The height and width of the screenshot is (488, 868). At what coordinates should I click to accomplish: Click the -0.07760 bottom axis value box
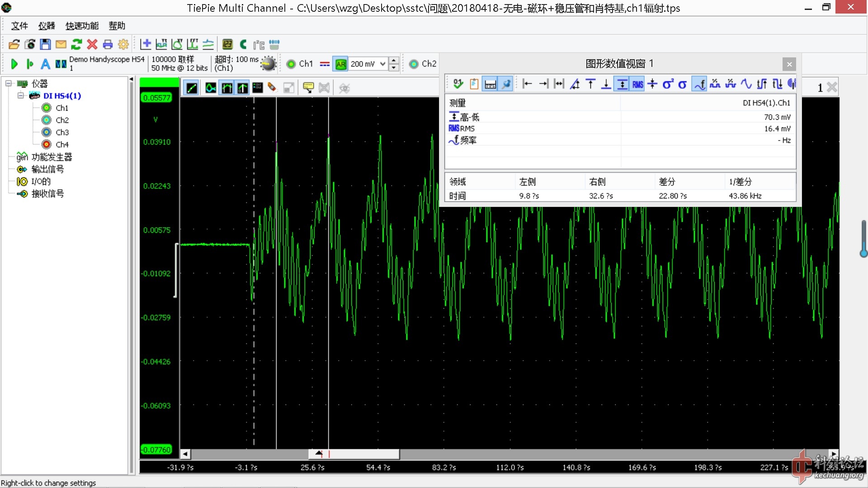[156, 450]
